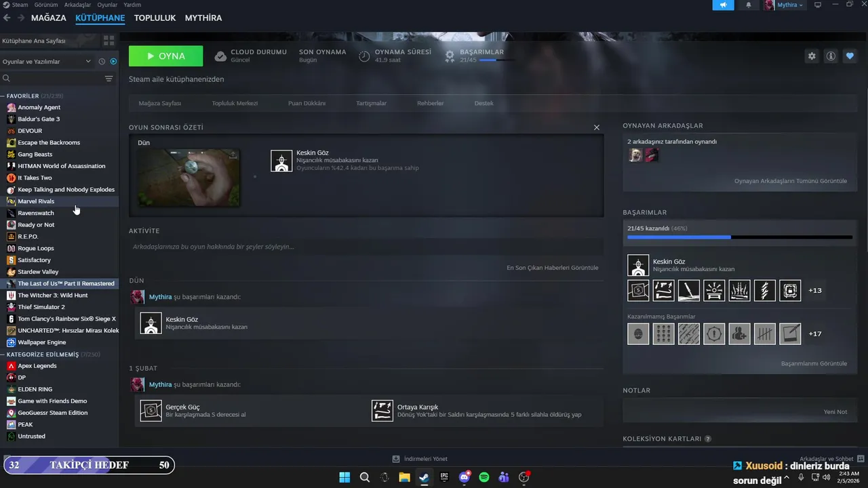Click the header BAŞARIMLAR progress bar
The width and height of the screenshot is (868, 488).
(496, 60)
